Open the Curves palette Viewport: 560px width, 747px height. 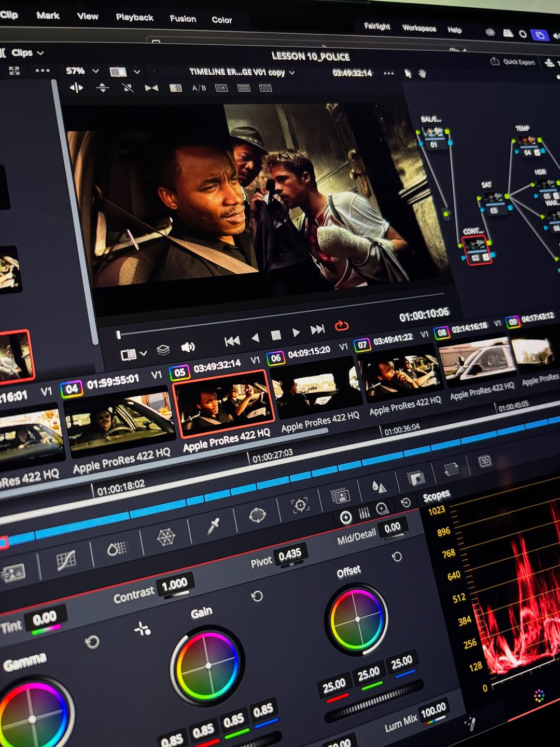click(66, 560)
